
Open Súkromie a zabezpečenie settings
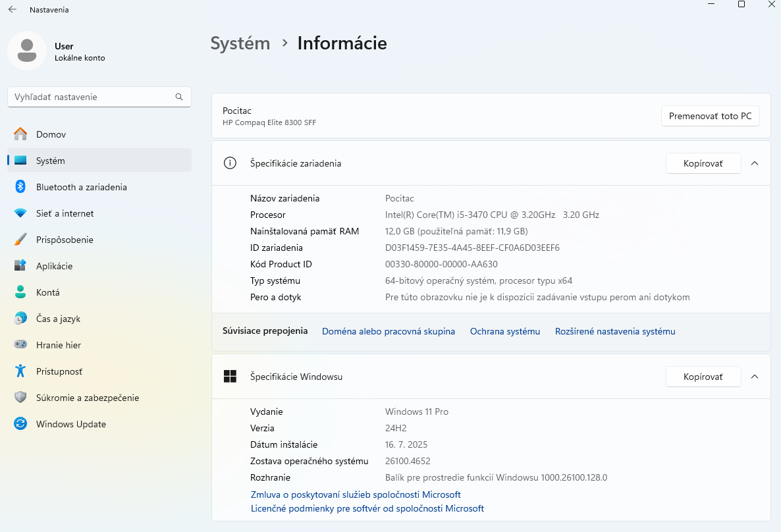99,398
